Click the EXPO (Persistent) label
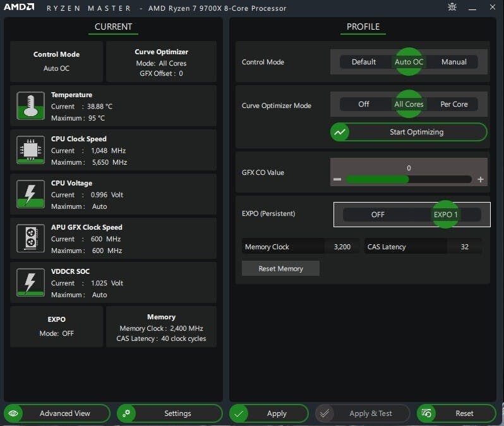 point(268,213)
